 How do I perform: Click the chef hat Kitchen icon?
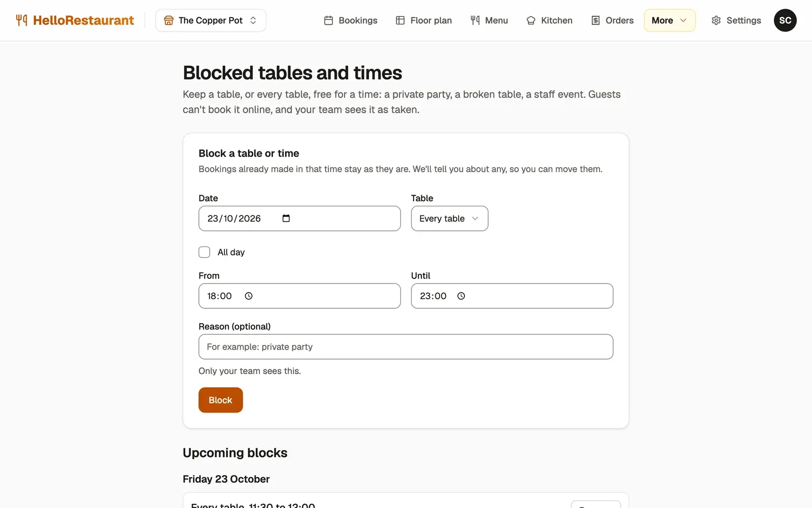coord(531,20)
